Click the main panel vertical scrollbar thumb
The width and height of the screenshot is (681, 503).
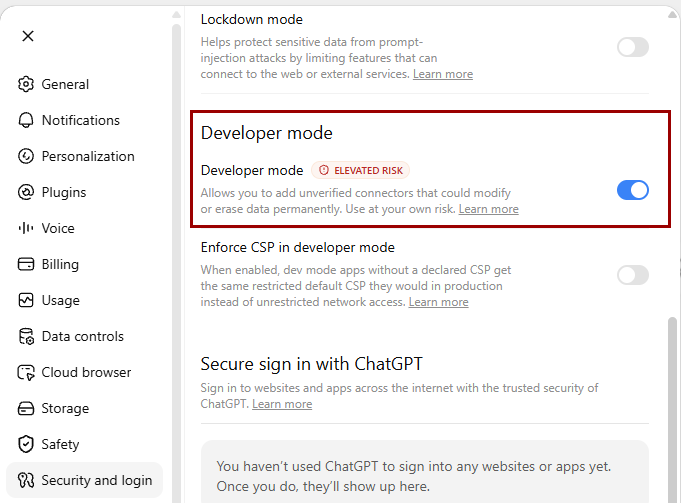[672, 408]
